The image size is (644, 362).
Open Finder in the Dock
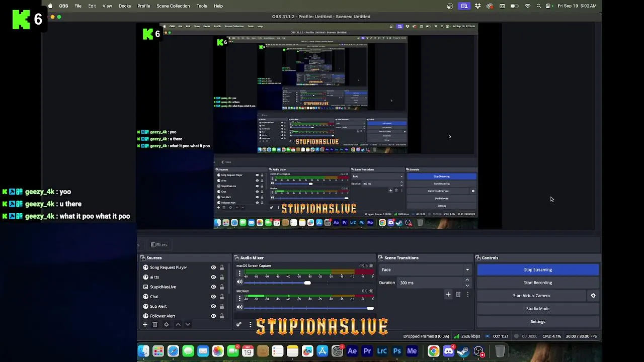click(x=143, y=351)
